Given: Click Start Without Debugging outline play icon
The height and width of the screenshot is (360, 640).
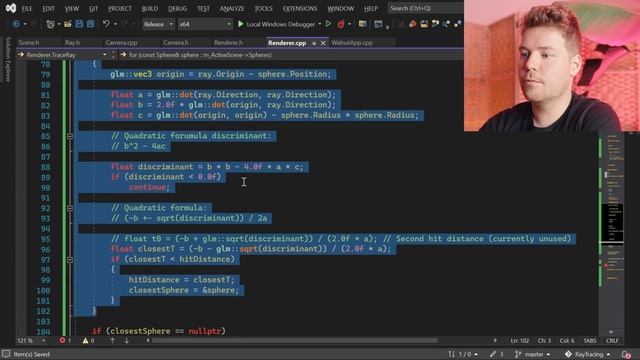Looking at the screenshot, I should point(328,24).
